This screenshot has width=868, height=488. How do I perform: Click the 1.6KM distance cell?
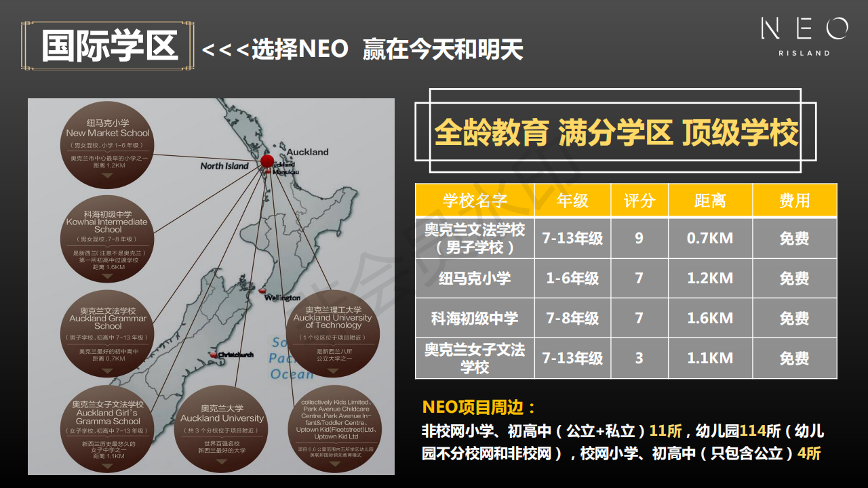point(710,319)
